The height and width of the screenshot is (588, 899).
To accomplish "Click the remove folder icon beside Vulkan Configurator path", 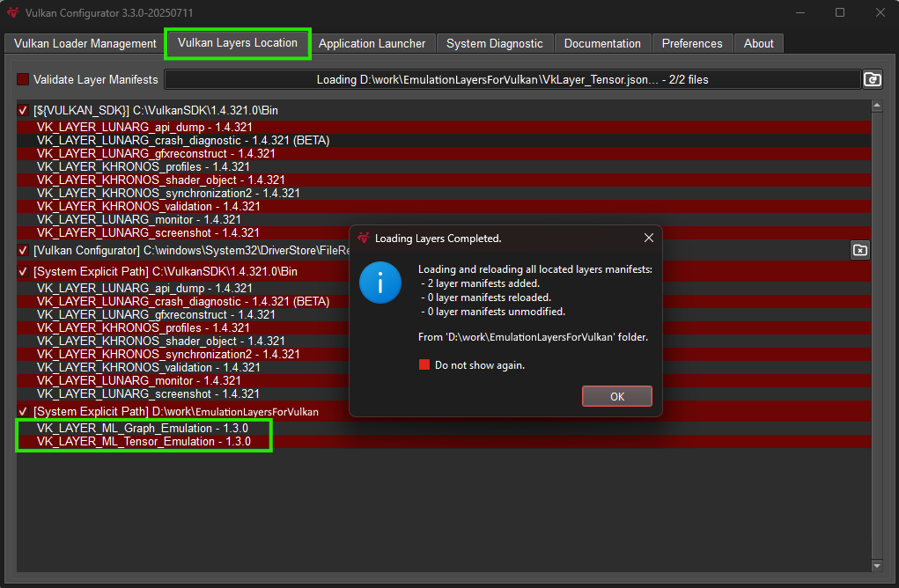I will click(860, 250).
